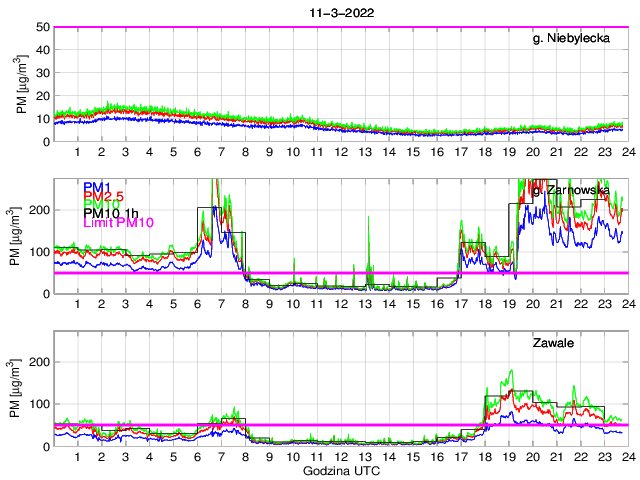Click hour 1 tick under the middle chart

78,304
